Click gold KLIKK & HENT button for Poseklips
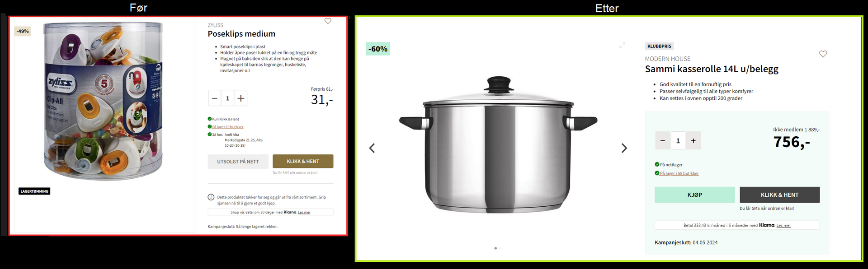Screen dimensions: 868x269 pos(303,161)
